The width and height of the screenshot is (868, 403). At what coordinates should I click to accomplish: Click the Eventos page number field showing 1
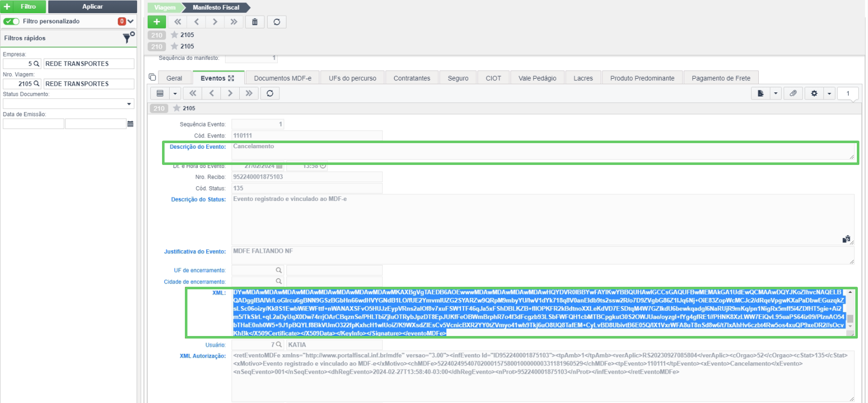(848, 93)
